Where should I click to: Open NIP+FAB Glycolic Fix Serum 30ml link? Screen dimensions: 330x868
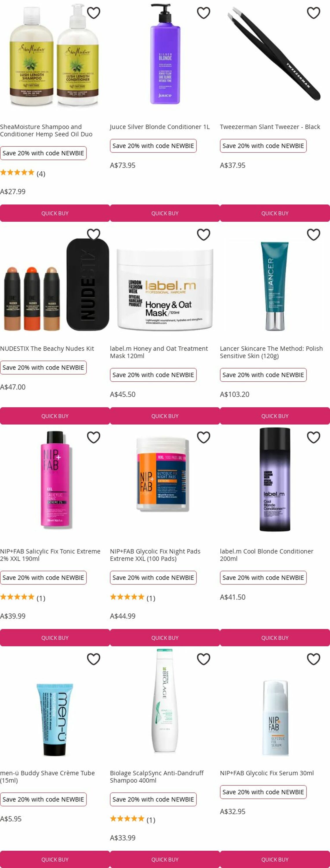tap(267, 773)
